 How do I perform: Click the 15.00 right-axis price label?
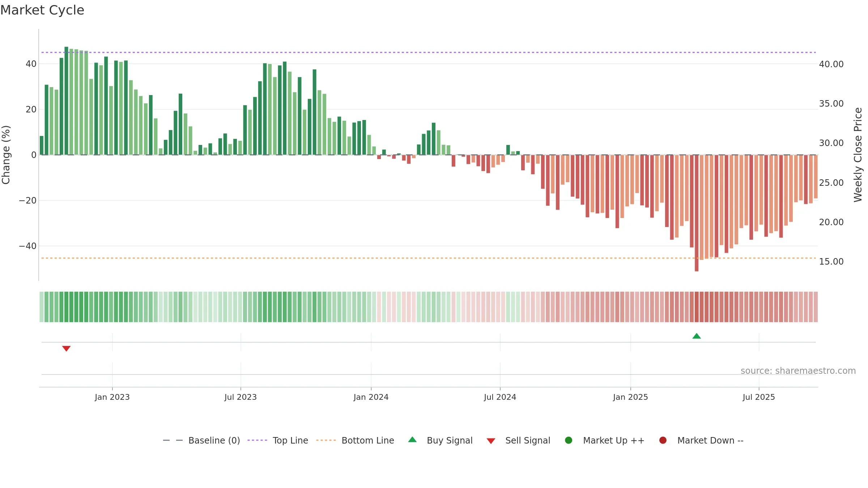point(831,261)
